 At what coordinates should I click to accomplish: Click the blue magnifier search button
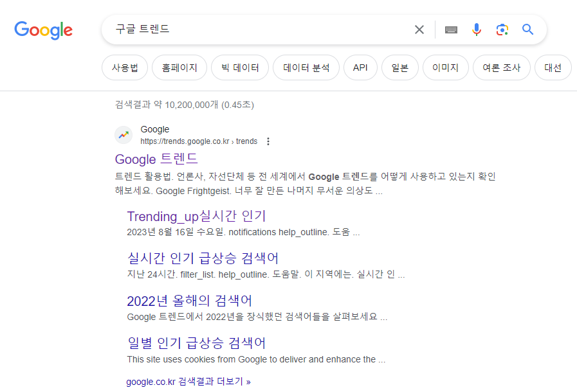(x=527, y=30)
